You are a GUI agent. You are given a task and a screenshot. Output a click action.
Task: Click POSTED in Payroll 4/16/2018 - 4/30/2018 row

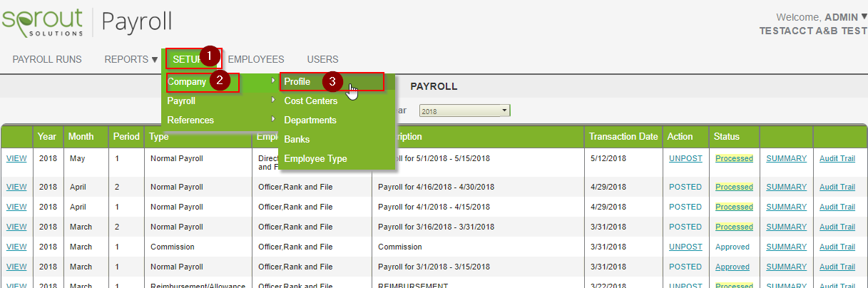[x=685, y=187]
